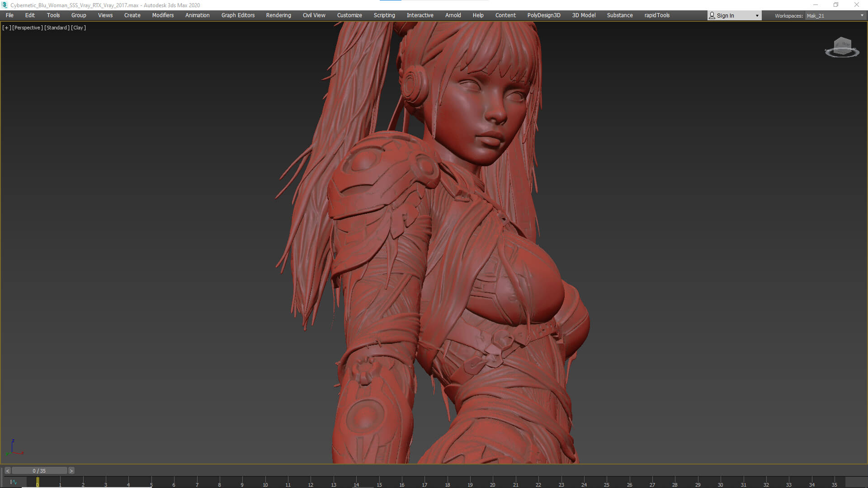The width and height of the screenshot is (868, 488).
Task: Open the PolyDesign3D menu
Action: click(544, 15)
